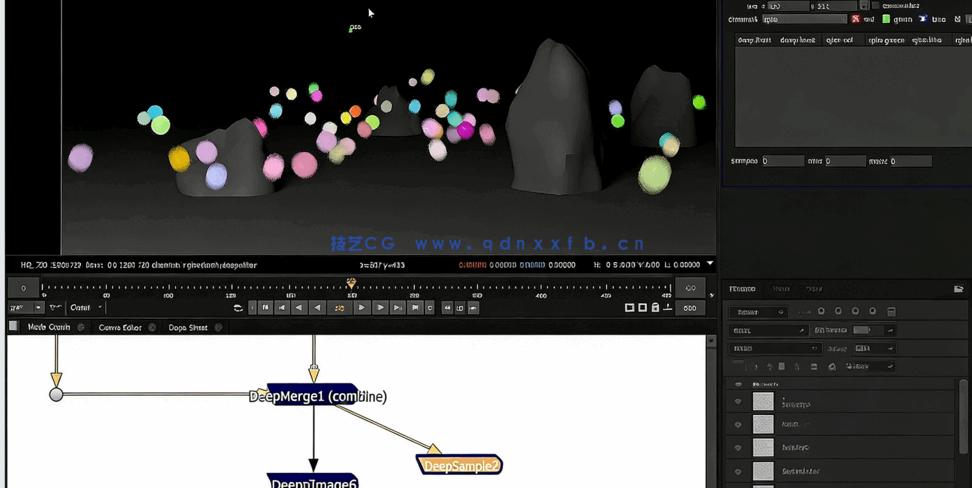Select the DeepMerge1 (combine) node
The image size is (972, 488).
[x=317, y=396]
